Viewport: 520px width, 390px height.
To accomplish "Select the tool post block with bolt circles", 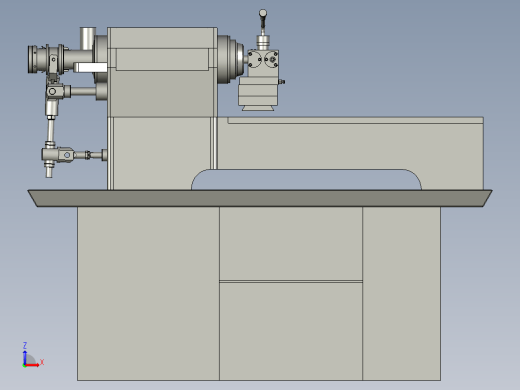I will pos(263,63).
